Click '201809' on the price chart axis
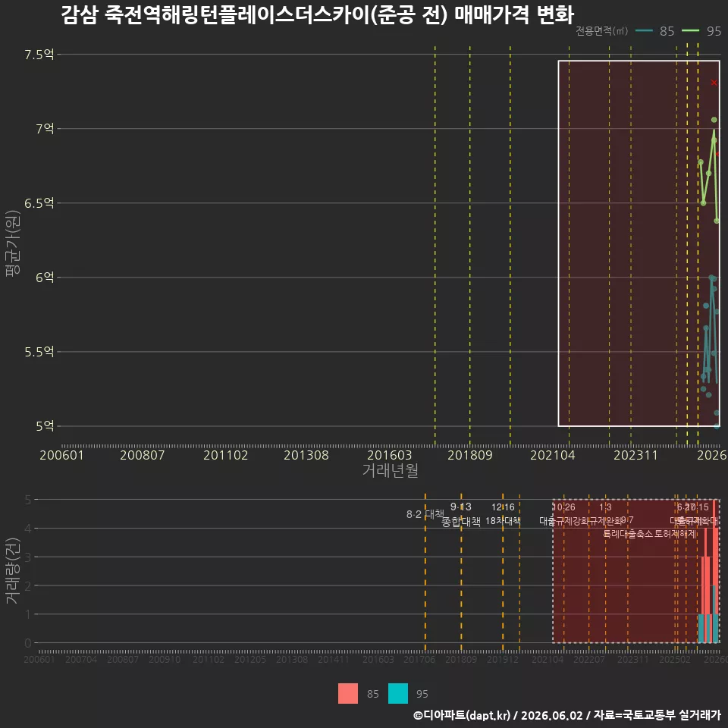The image size is (728, 728). [470, 455]
